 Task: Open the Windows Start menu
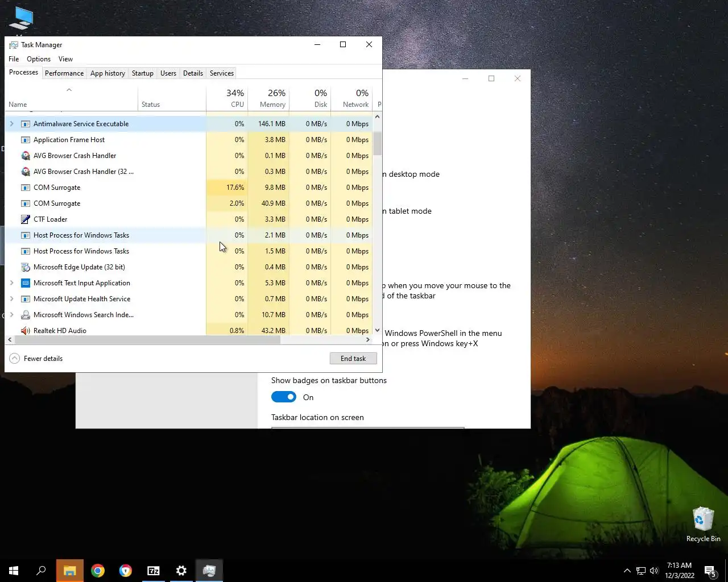14,571
